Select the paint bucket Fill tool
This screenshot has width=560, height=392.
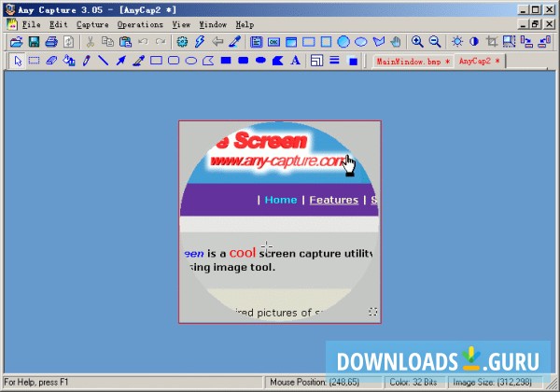coord(69,61)
